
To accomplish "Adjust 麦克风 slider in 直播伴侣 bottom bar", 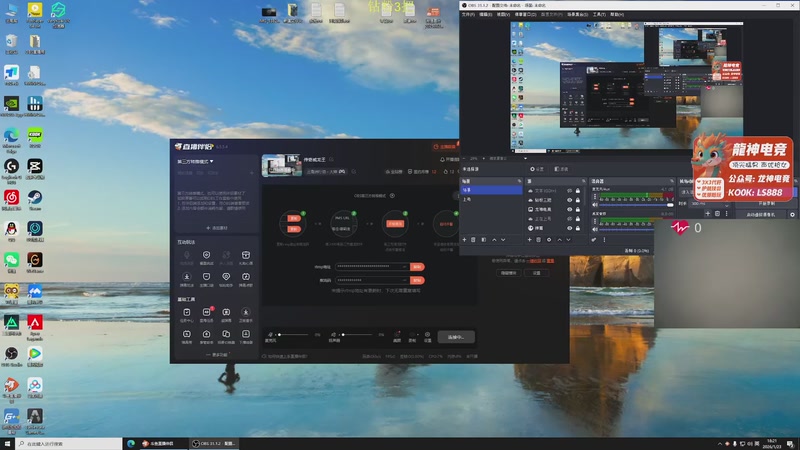I will 292,335.
